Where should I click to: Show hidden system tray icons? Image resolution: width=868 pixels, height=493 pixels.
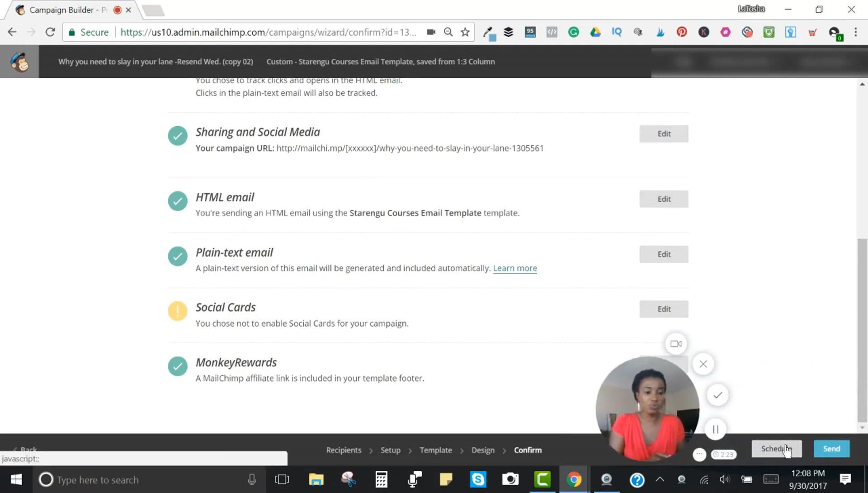pos(660,479)
